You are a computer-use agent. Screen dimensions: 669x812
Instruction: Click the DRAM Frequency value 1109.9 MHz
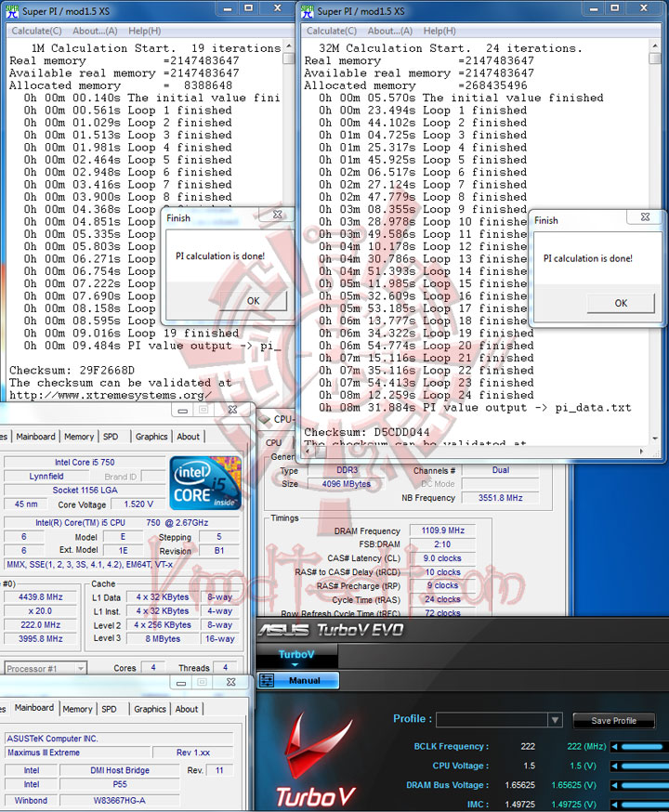(x=442, y=530)
